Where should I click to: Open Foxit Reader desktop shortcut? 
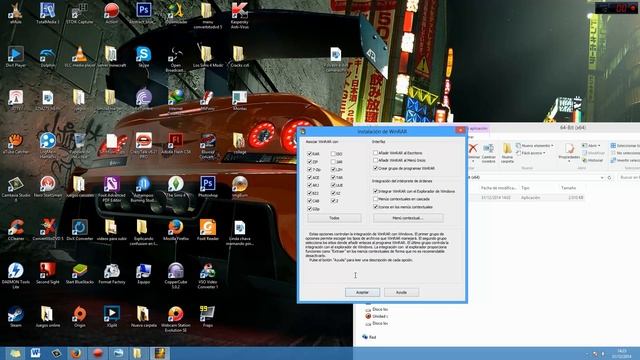point(207,229)
